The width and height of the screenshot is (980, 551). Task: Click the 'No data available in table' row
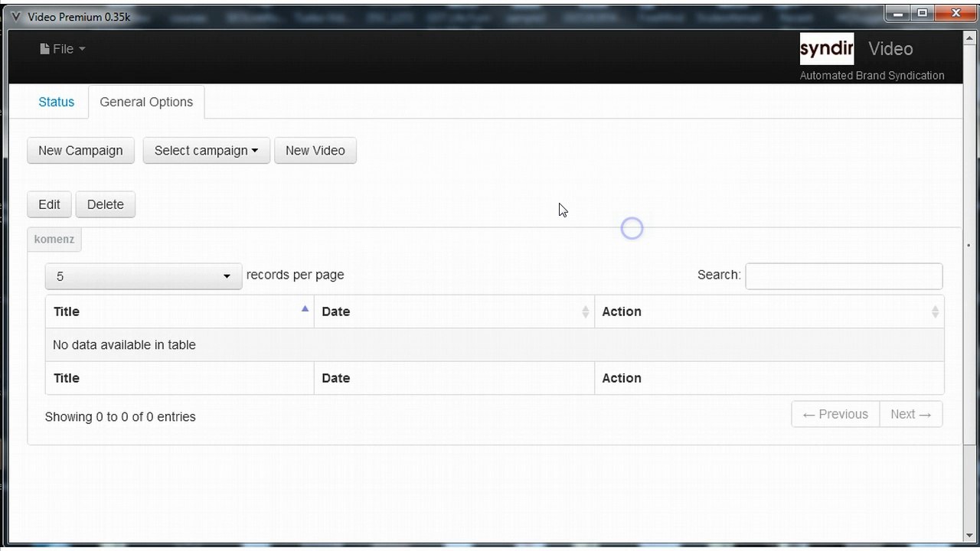coord(495,345)
